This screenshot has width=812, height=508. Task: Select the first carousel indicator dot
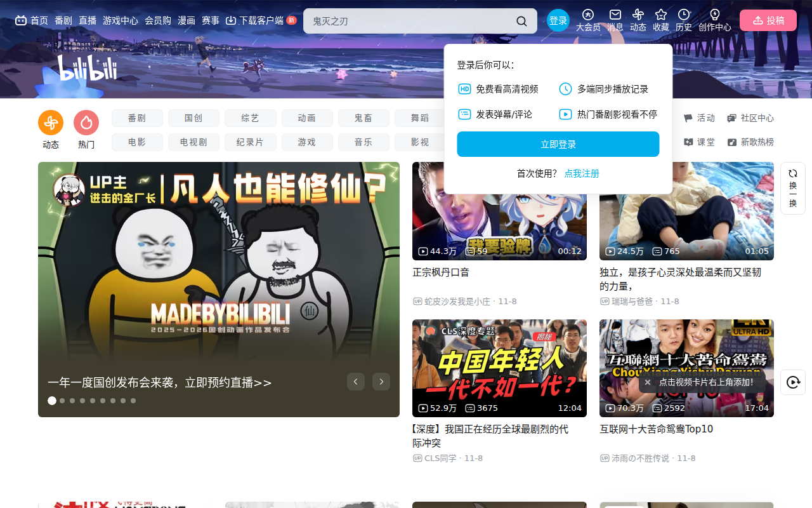[51, 400]
